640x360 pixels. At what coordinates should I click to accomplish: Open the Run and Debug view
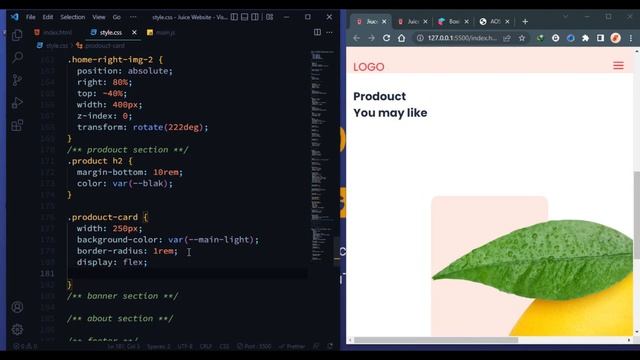[x=17, y=102]
